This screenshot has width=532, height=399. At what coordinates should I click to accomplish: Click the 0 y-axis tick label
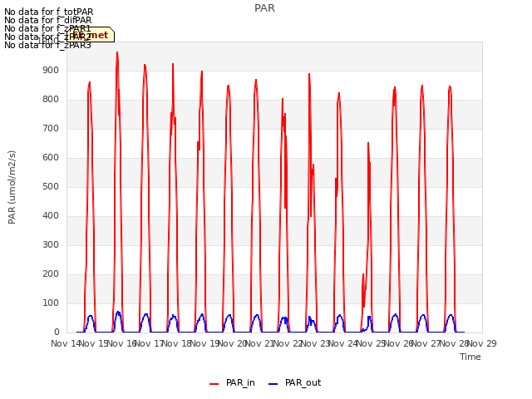[x=57, y=332]
